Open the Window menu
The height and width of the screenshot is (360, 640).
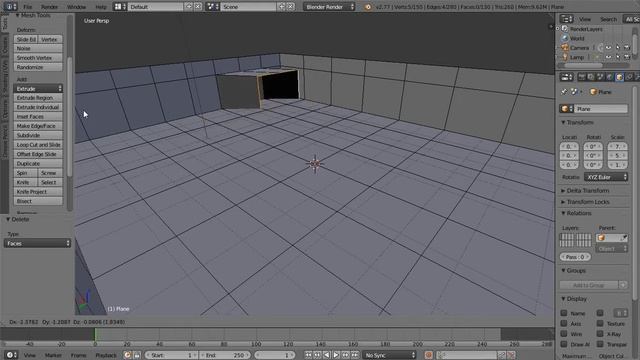pyautogui.click(x=76, y=7)
